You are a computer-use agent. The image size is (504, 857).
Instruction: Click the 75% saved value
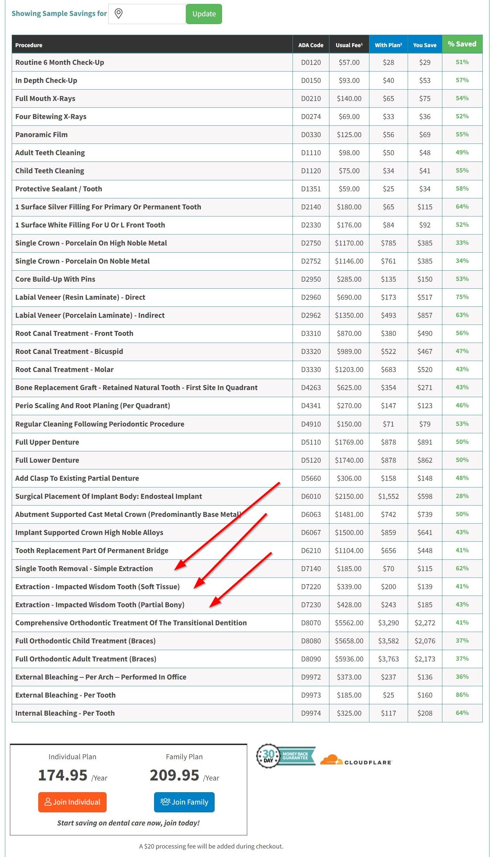tap(462, 297)
